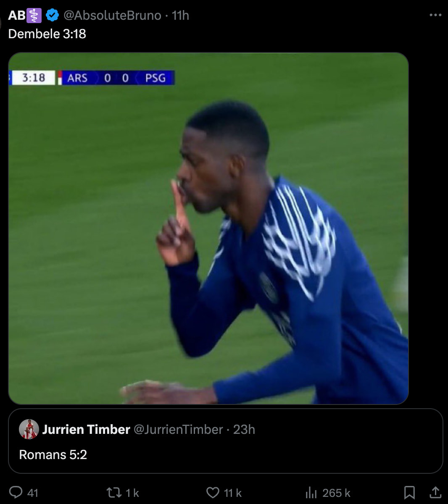Click the 'Dembele 3:18' post text

[x=47, y=34]
